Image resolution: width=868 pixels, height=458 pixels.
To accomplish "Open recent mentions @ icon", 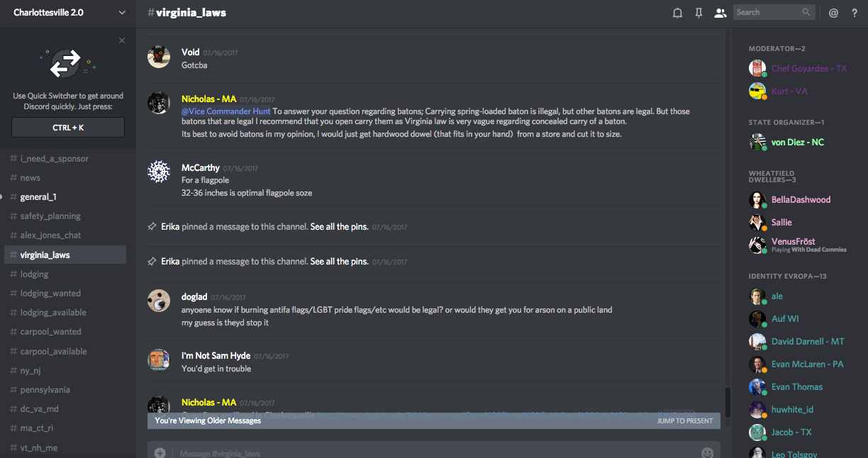I will 833,13.
